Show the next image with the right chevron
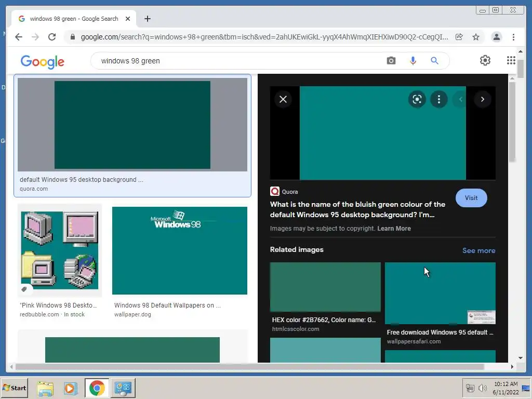The width and height of the screenshot is (532, 399). click(x=483, y=99)
